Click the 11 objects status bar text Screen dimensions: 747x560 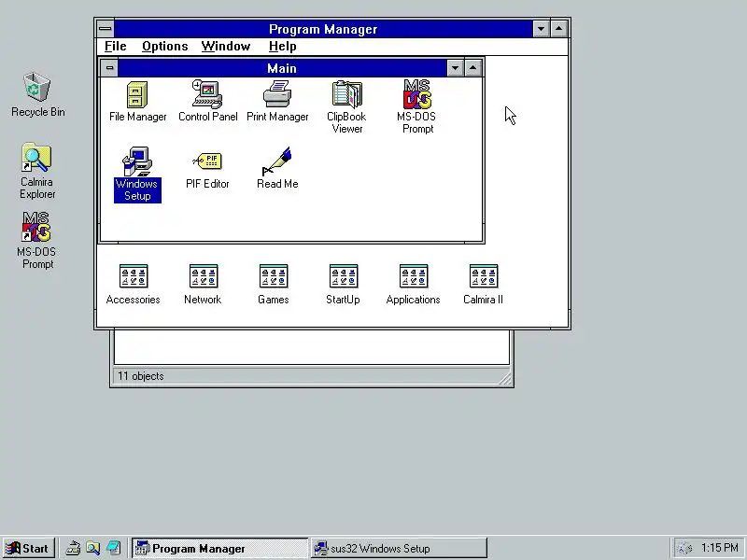(141, 376)
